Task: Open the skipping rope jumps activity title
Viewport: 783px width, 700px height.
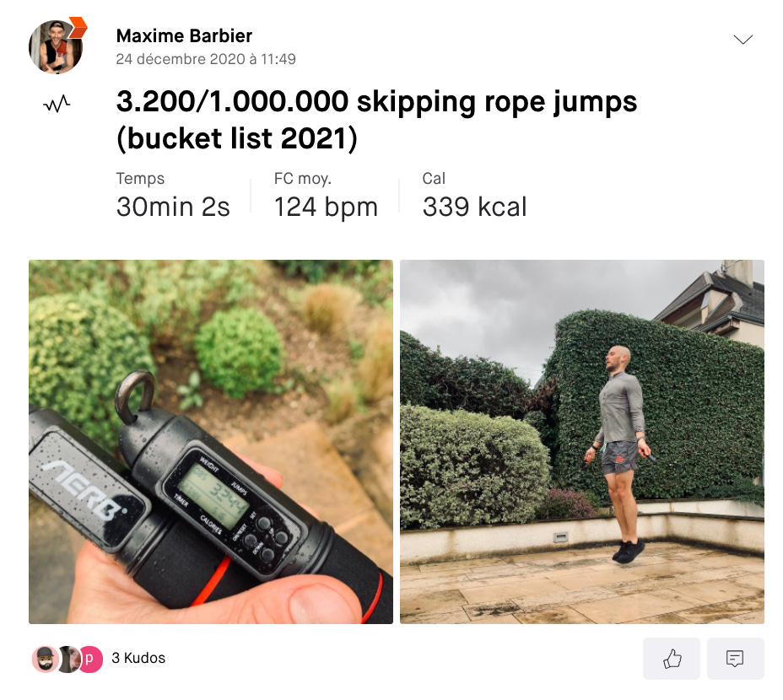Action: [x=376, y=120]
